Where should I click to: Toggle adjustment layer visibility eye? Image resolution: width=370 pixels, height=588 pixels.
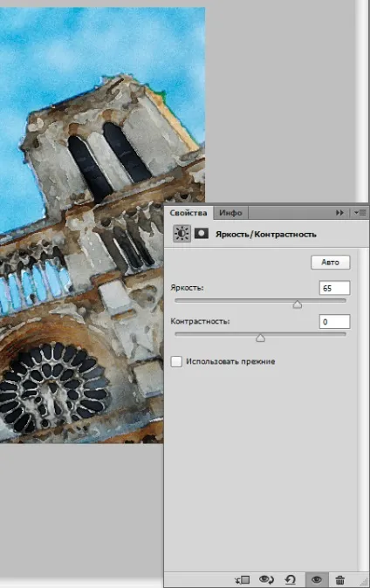pyautogui.click(x=317, y=580)
